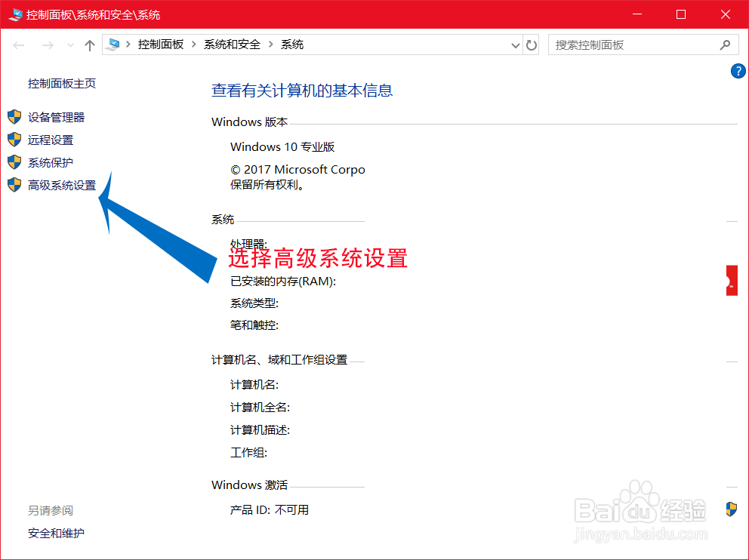The width and height of the screenshot is (749, 560).
Task: Click the shield icon beside 设备管理器
Action: [x=14, y=117]
